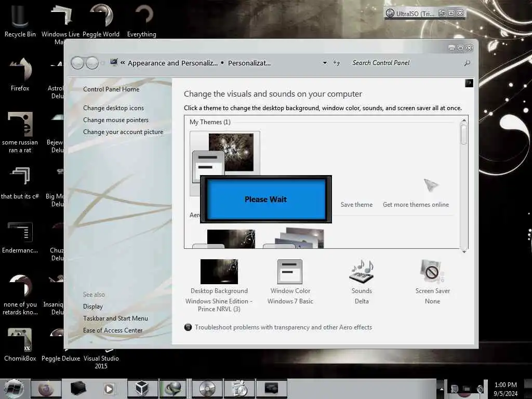Click the Please Wait dialog
Viewport: 532px width, 399px height.
coord(266,199)
